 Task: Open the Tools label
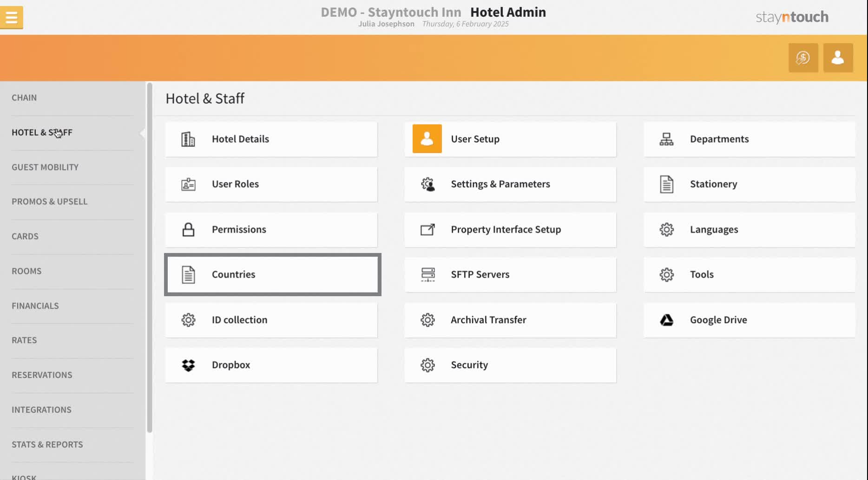[x=702, y=274]
